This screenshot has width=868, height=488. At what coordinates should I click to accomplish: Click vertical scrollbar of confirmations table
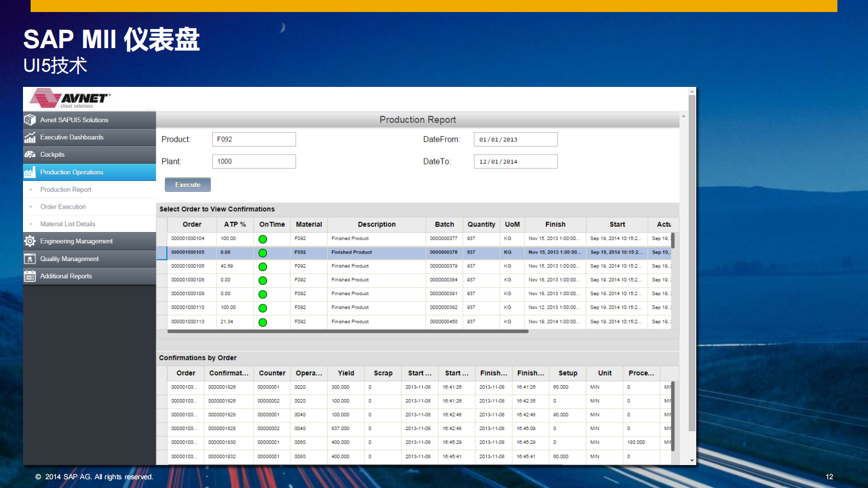(x=673, y=416)
